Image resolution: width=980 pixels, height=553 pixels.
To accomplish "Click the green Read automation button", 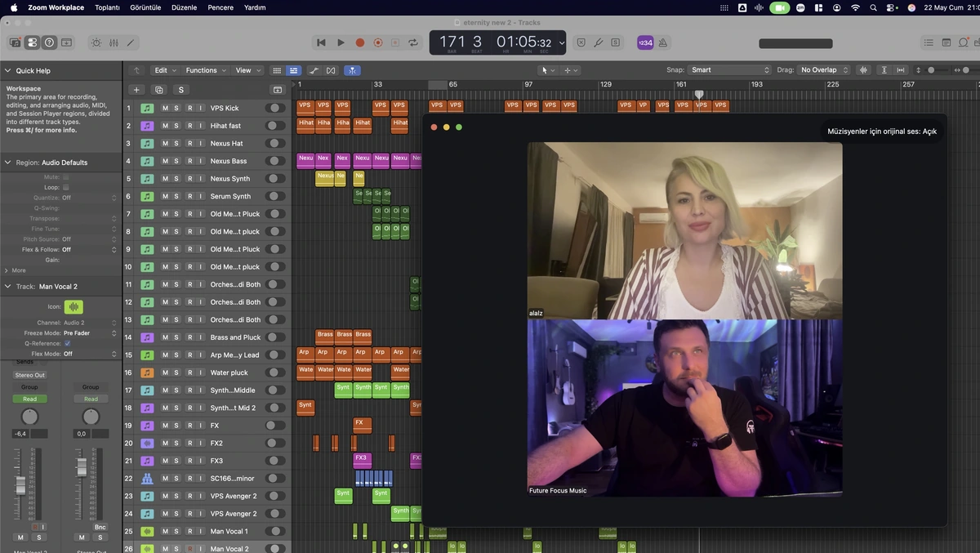I will [x=29, y=399].
